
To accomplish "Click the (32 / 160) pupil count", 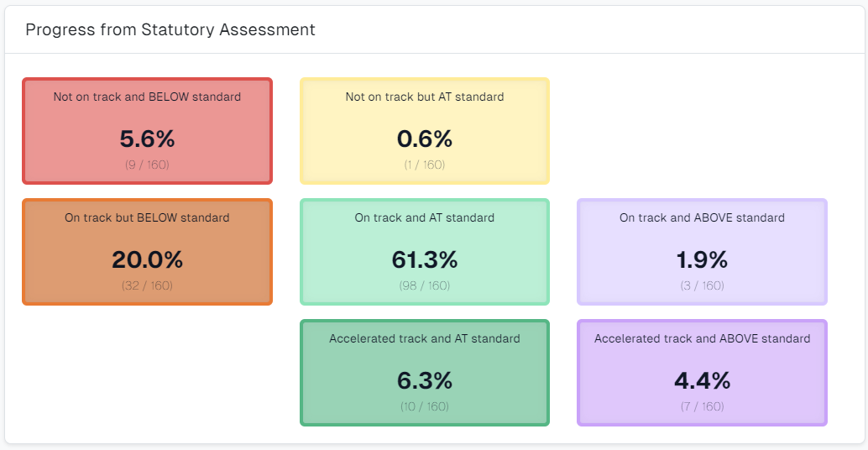I will (147, 285).
